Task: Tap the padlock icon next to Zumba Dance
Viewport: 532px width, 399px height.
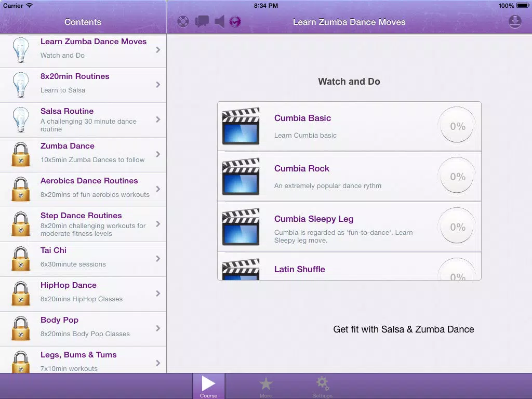Action: (21, 154)
